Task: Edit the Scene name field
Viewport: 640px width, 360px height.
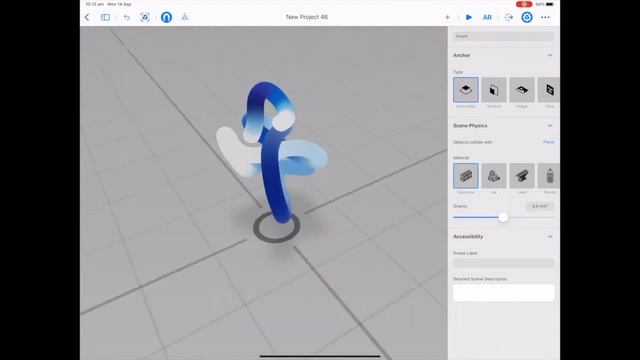Action: click(x=503, y=36)
